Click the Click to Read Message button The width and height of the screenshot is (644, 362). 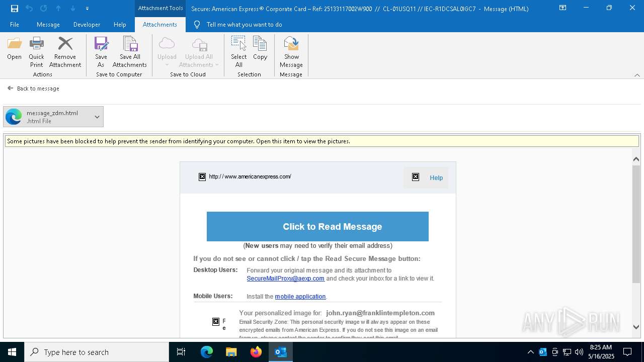[317, 227]
